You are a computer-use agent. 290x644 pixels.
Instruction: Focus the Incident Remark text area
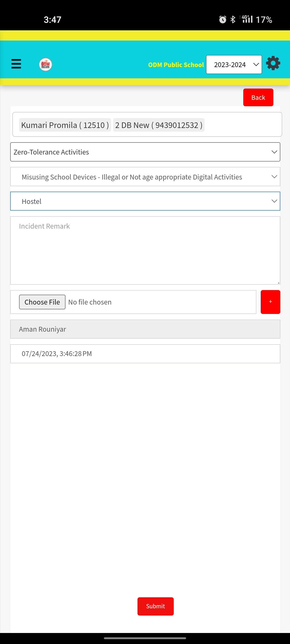[145, 250]
